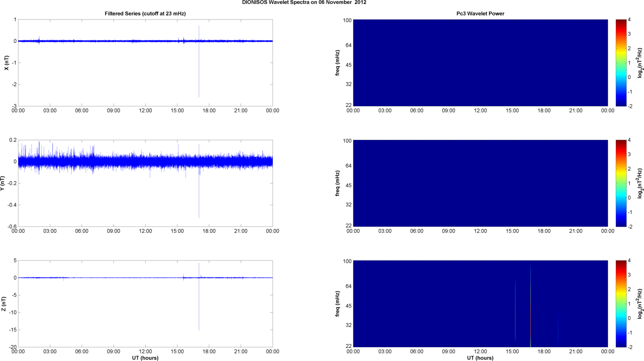Click log2(nT²/Hz) label beside top colorbar
Image resolution: width=644 pixels, height=361 pixels.
click(x=640, y=63)
